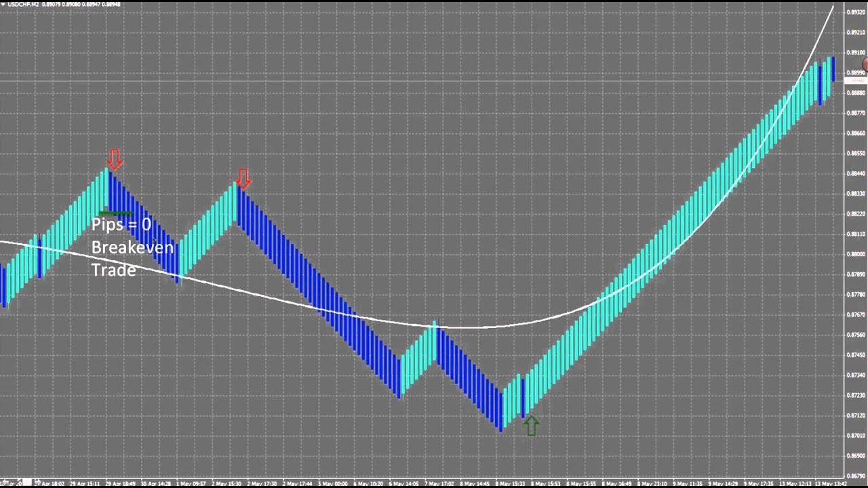The width and height of the screenshot is (868, 488).
Task: Click the 0.88770 price label
Action: click(x=856, y=113)
